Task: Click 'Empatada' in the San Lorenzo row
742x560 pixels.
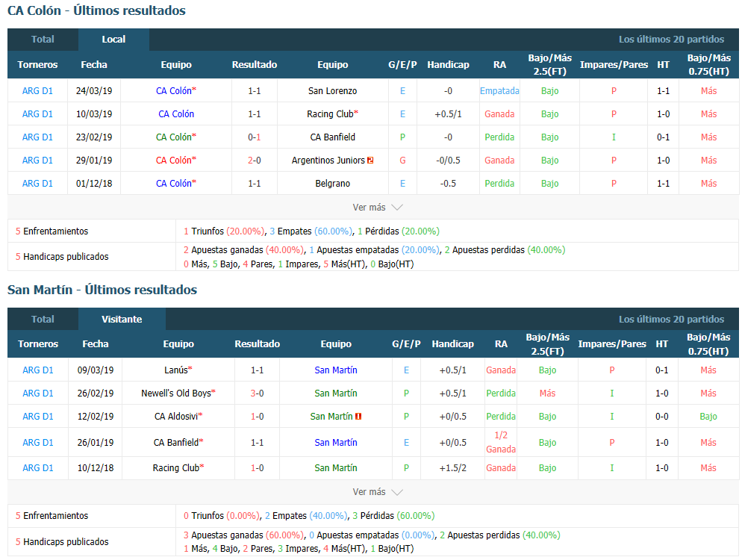Action: pos(499,91)
